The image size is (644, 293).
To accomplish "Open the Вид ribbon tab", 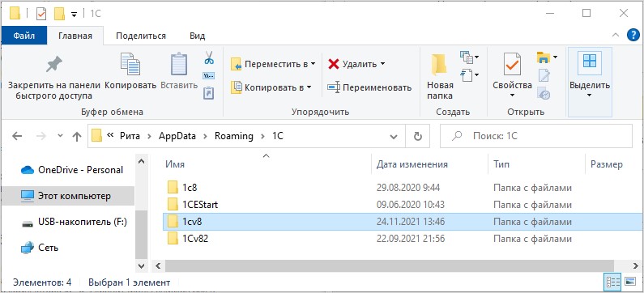I will click(x=197, y=36).
